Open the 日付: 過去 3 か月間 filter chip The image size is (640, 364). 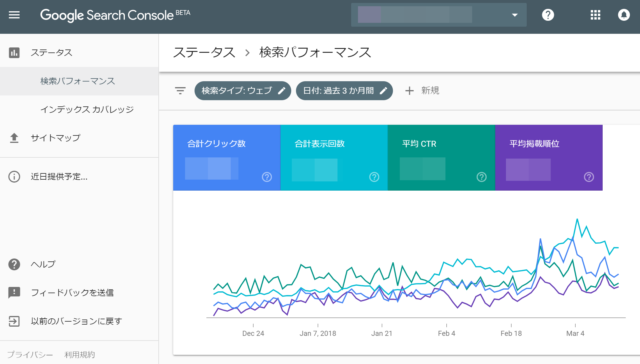click(344, 91)
